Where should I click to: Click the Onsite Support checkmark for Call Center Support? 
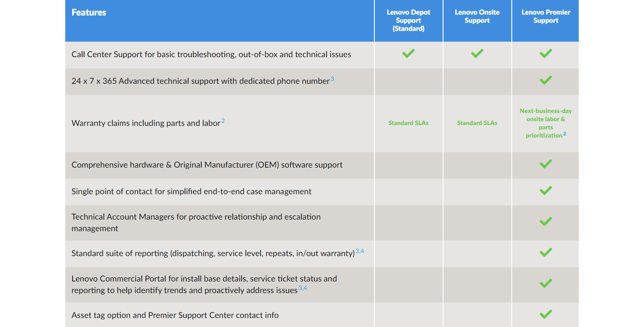click(477, 54)
